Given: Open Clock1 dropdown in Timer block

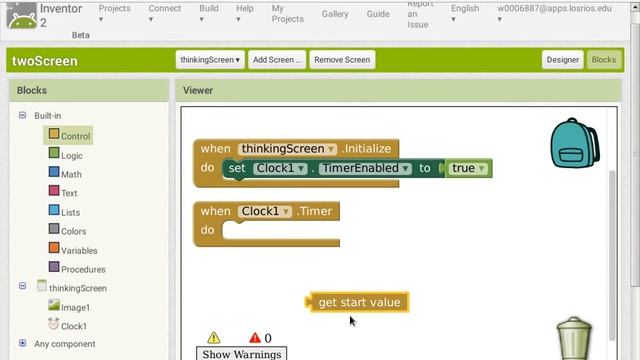Looking at the screenshot, I should click(265, 211).
